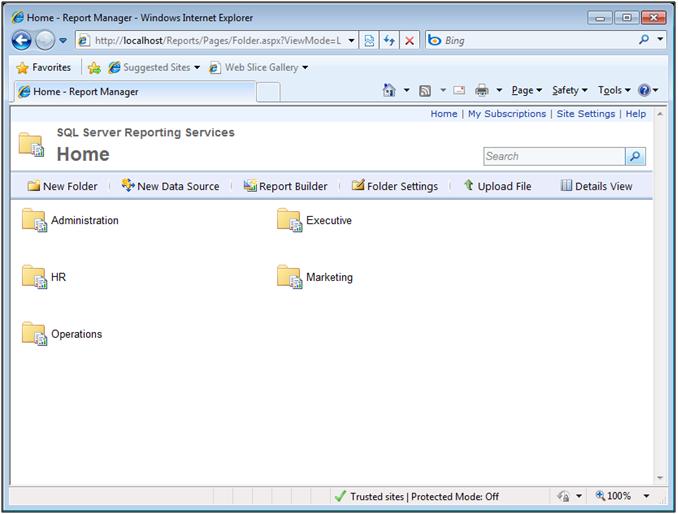Open the HR folder link
This screenshot has width=678, height=514.
tap(58, 277)
